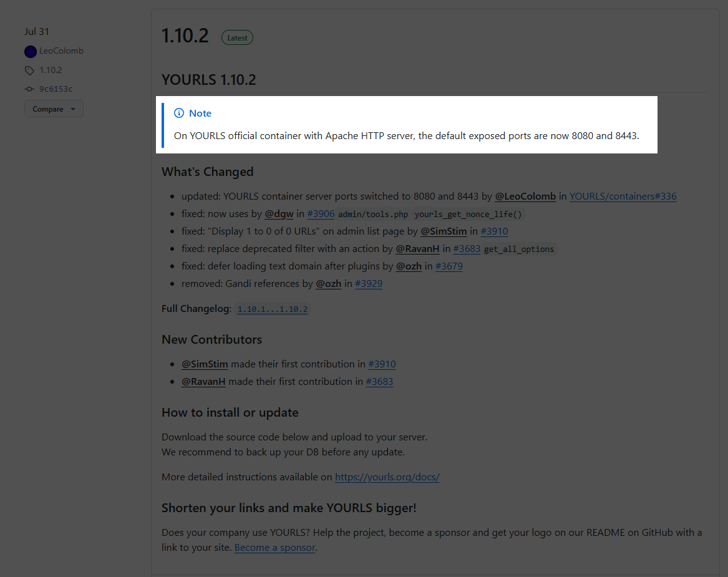Open the @LeoColomb mention in changelog
Screen dimensions: 728x577
[x=525, y=196]
